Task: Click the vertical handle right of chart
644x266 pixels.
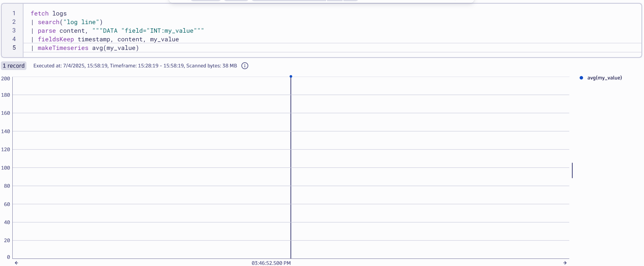Action: click(x=572, y=170)
